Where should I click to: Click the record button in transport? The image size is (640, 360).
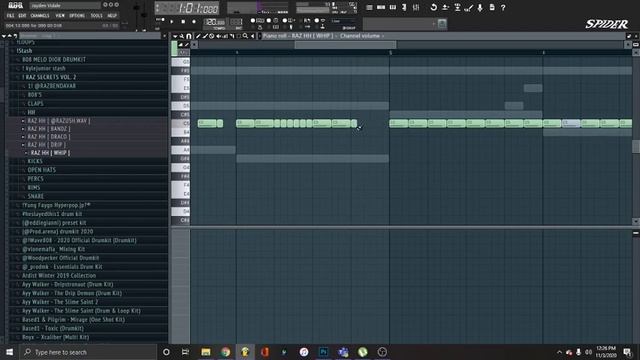coord(194,22)
